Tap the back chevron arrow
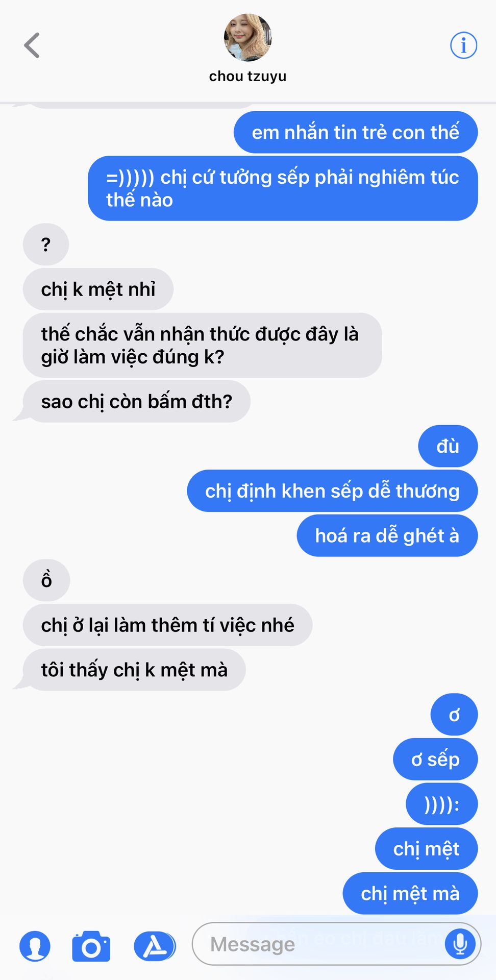The height and width of the screenshot is (980, 496). 32,45
